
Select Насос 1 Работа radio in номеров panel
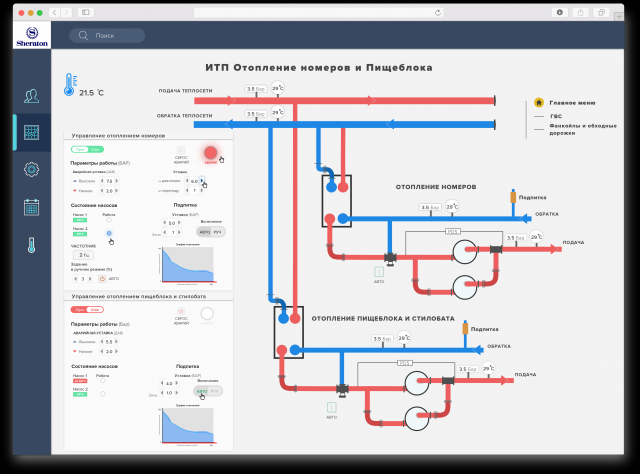coord(109,220)
